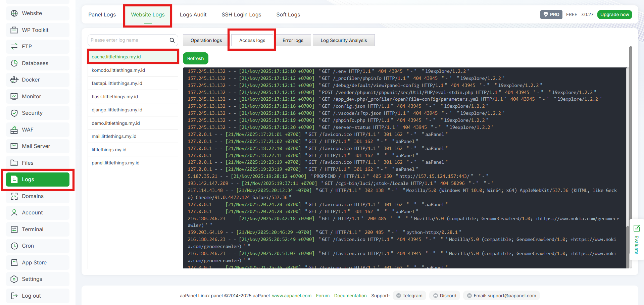Viewport: 644px width, 305px height.
Task: Switch to Error logs tab
Action: (x=293, y=40)
